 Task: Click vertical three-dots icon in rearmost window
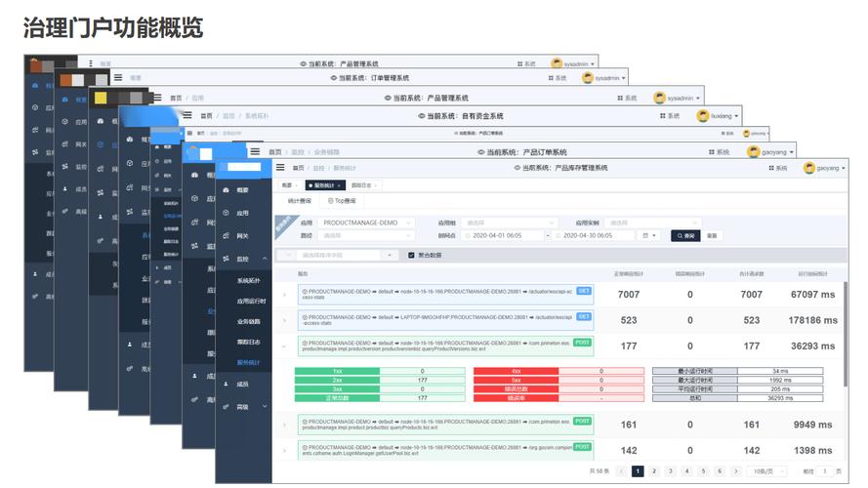pos(91,63)
